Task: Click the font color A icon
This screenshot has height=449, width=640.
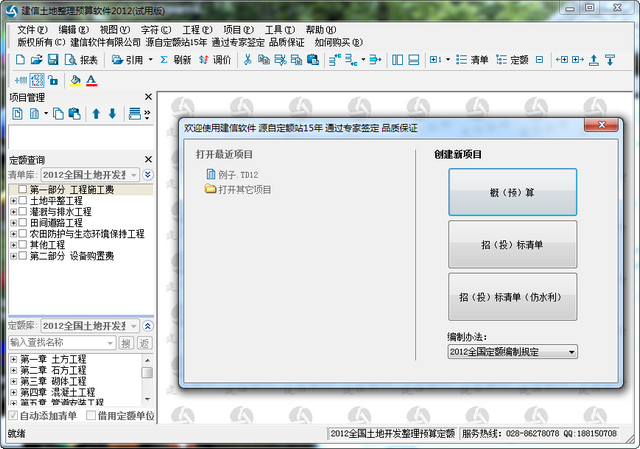Action: pos(91,80)
